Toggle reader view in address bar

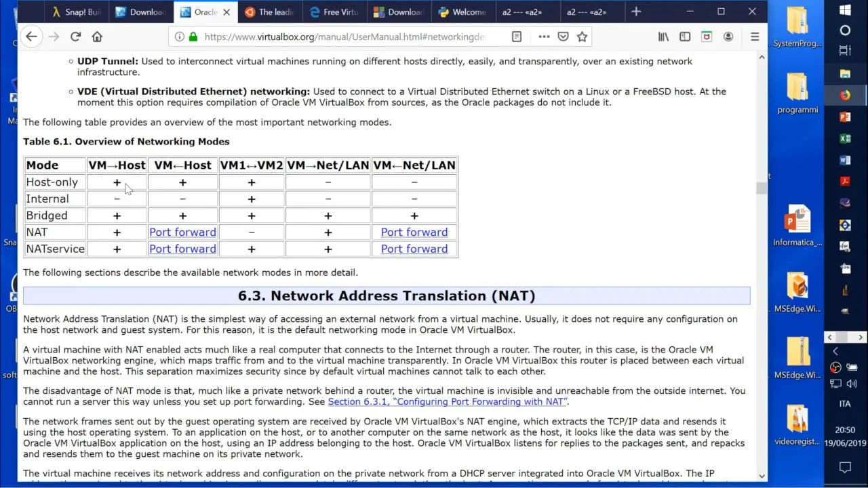pos(517,37)
